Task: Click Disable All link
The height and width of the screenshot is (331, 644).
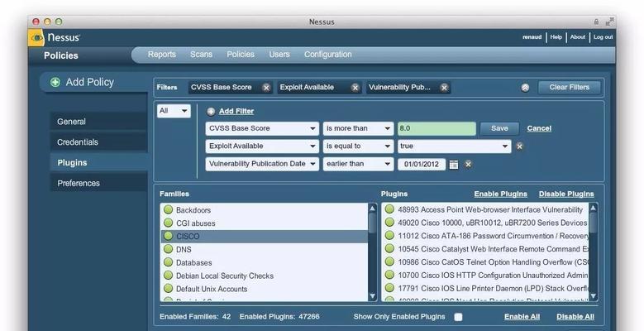Action: 575,317
